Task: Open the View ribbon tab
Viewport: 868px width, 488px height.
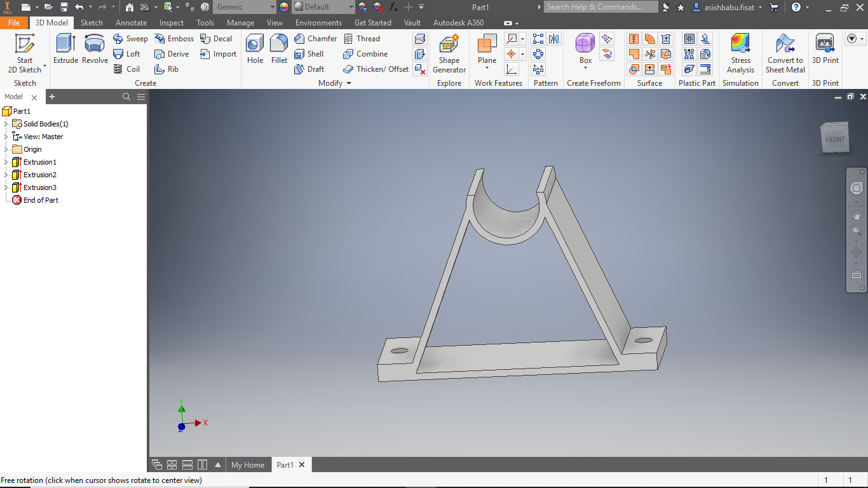Action: [x=275, y=23]
